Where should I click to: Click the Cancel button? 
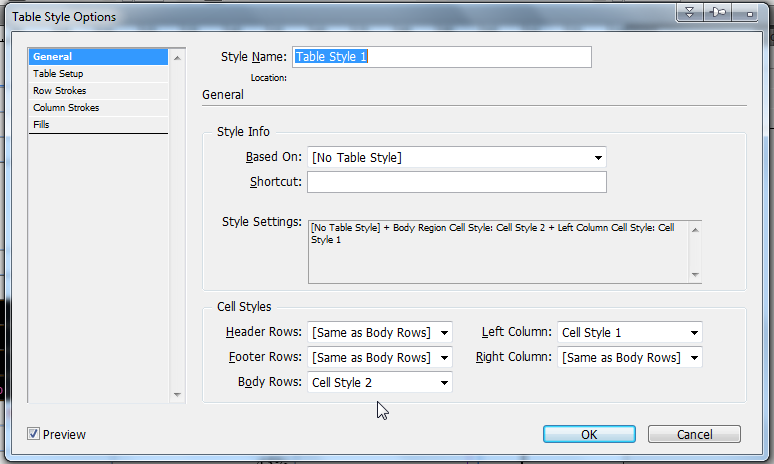[694, 434]
